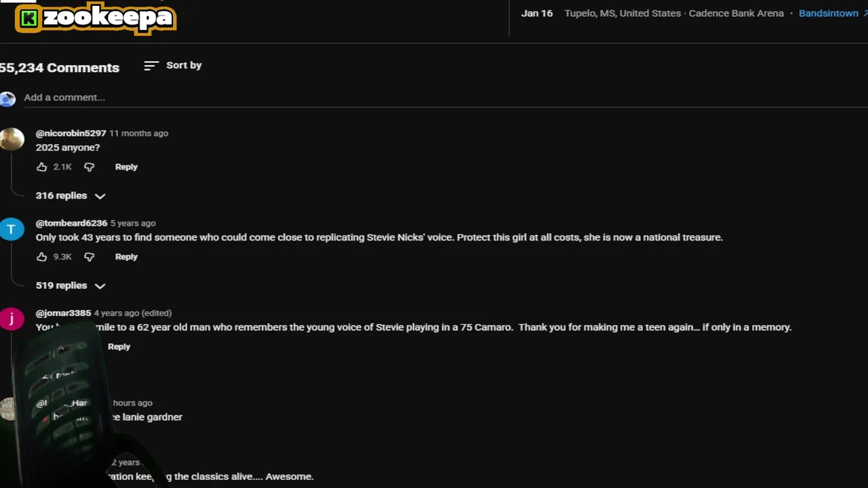Viewport: 868px width, 488px height.
Task: Reply to tombeard6236's comment
Action: click(126, 257)
